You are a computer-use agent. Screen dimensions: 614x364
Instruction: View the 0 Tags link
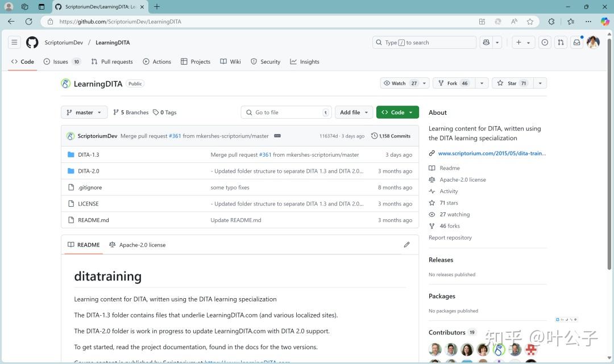pos(164,112)
